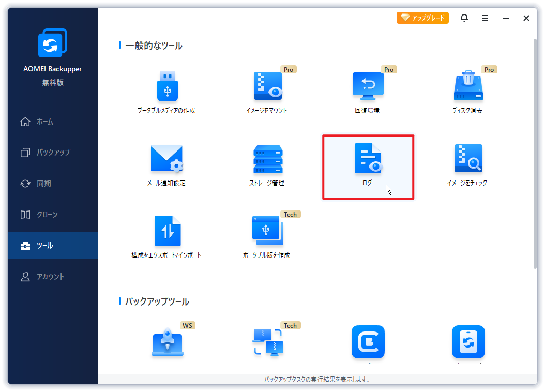Screen dimensions: 545x392
Task: Click the status bar description text
Action: (317, 380)
